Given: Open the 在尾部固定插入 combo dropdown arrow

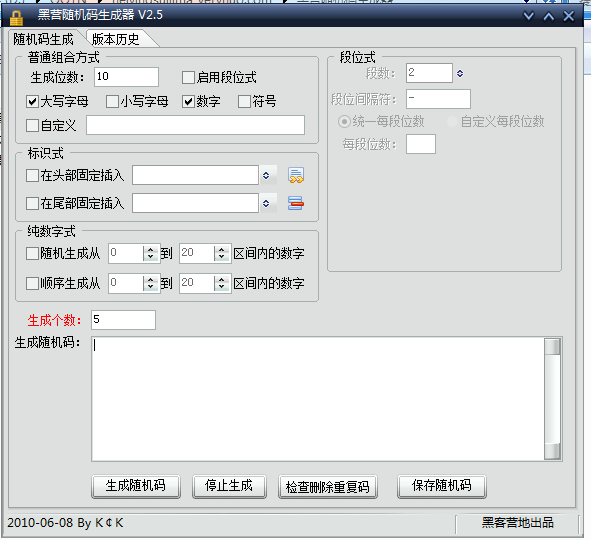Looking at the screenshot, I should click(266, 203).
